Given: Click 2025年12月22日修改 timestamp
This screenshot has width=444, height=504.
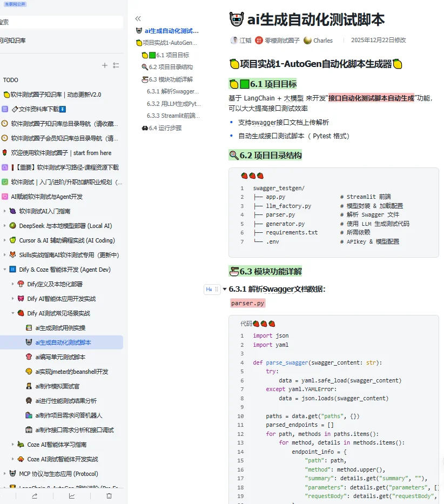Looking at the screenshot, I should coord(379,40).
